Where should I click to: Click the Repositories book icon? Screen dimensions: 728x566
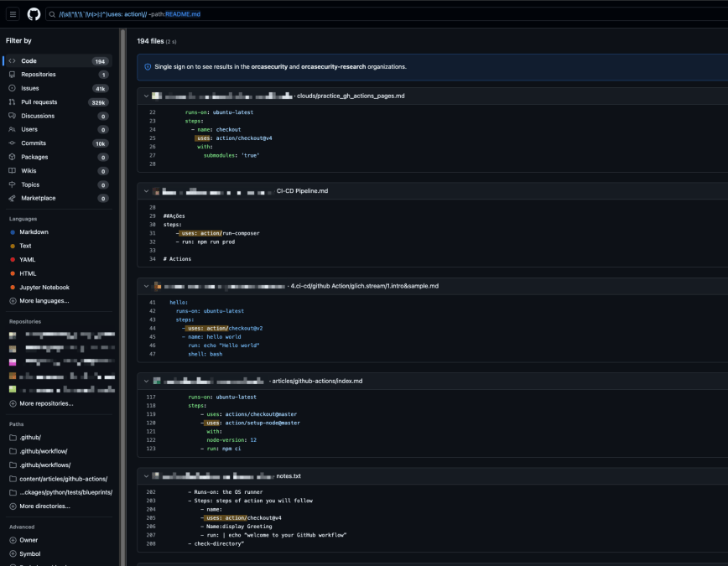coord(12,75)
